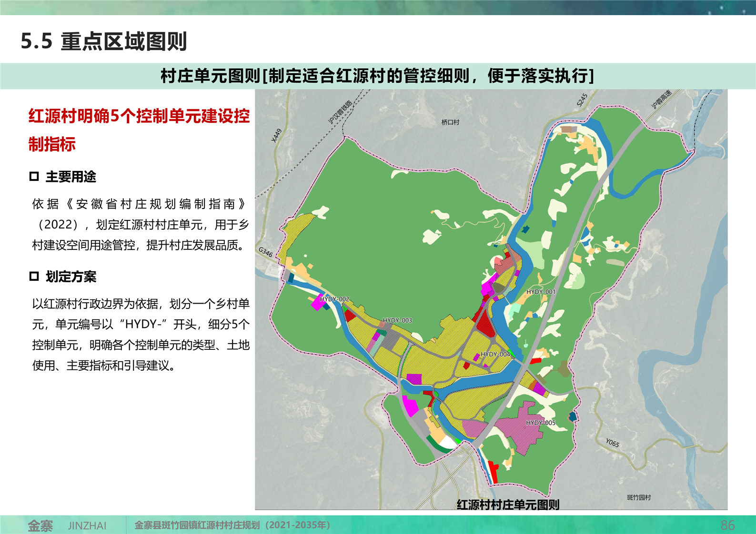Select the Y065 road label
Viewport: 756px width, 534px height.
(612, 443)
